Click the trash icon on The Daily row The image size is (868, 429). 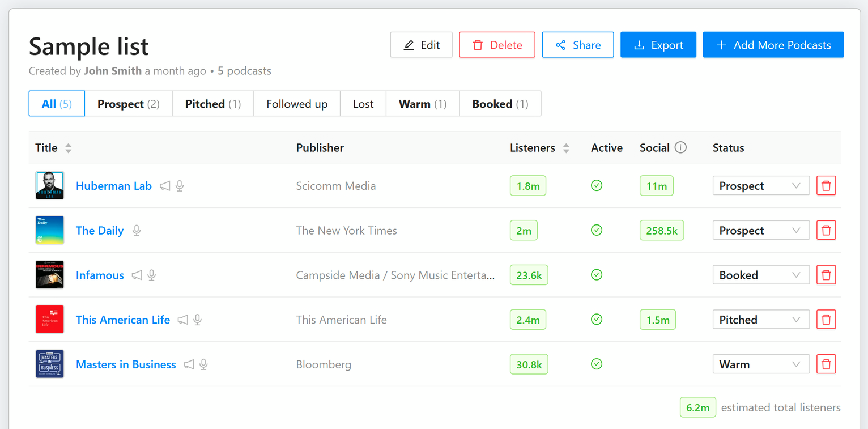pyautogui.click(x=826, y=230)
